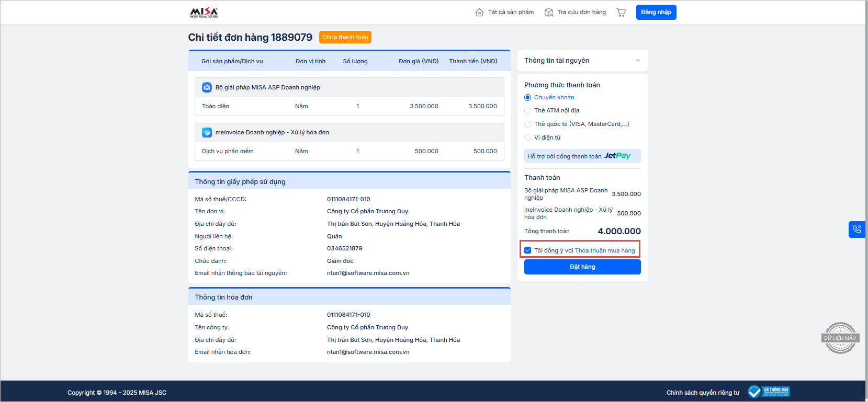Click the MISA logo
The width and height of the screenshot is (868, 402).
(204, 12)
